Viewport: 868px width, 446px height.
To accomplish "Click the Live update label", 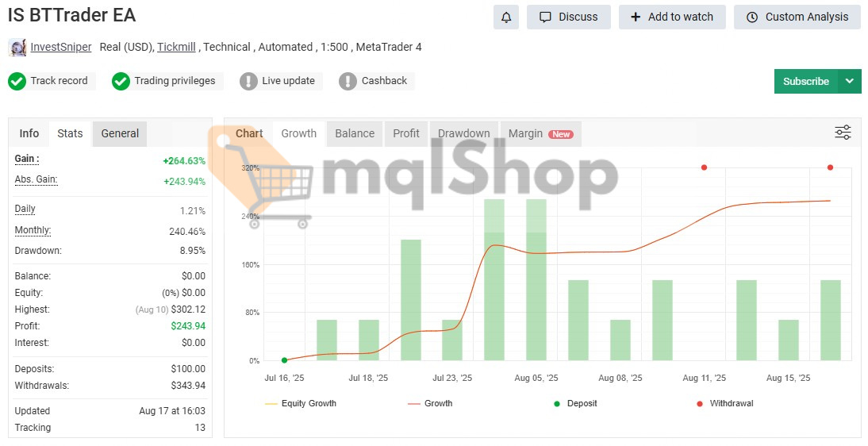I will click(x=289, y=81).
